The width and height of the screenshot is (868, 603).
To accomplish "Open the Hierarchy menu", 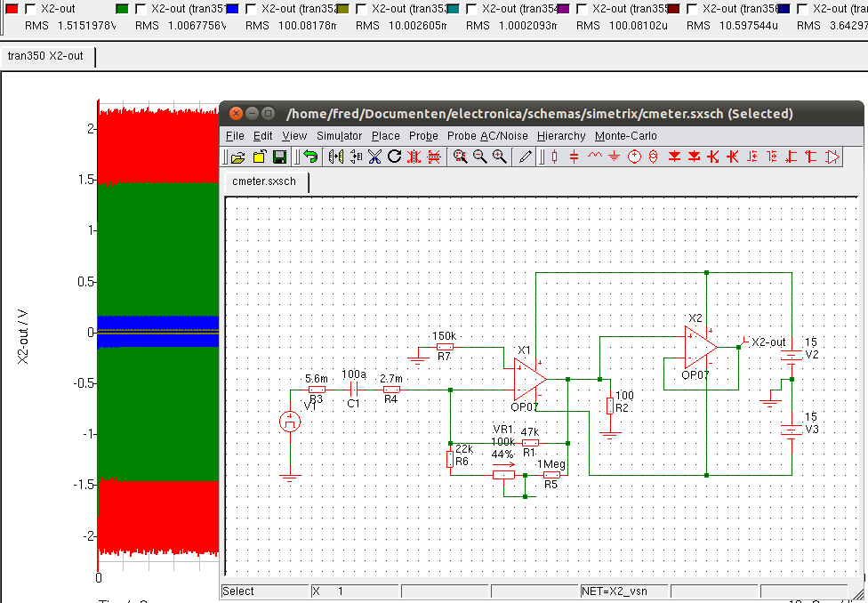I will (561, 136).
